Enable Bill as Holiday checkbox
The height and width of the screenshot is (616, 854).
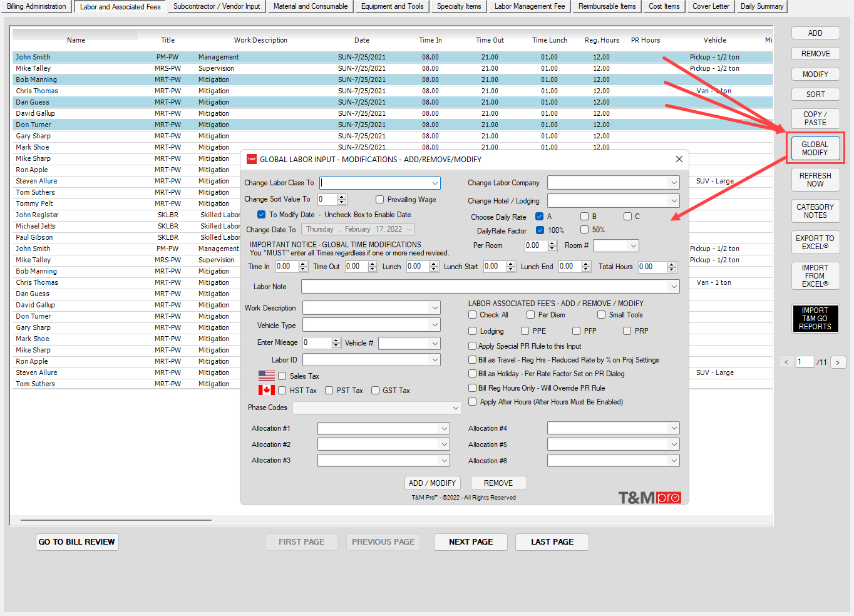(x=473, y=374)
